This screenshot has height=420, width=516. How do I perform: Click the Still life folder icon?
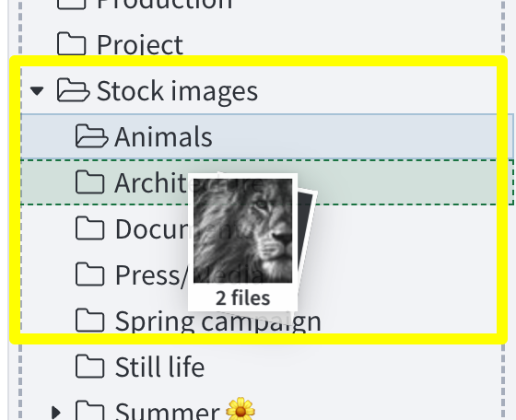[90, 366]
